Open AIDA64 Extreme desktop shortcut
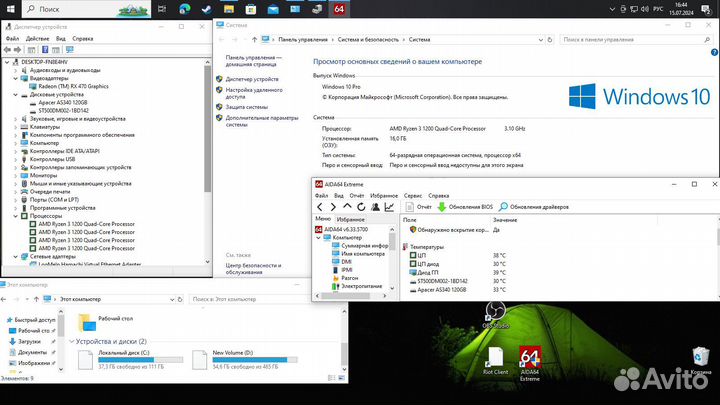The width and height of the screenshot is (720, 405). click(530, 364)
